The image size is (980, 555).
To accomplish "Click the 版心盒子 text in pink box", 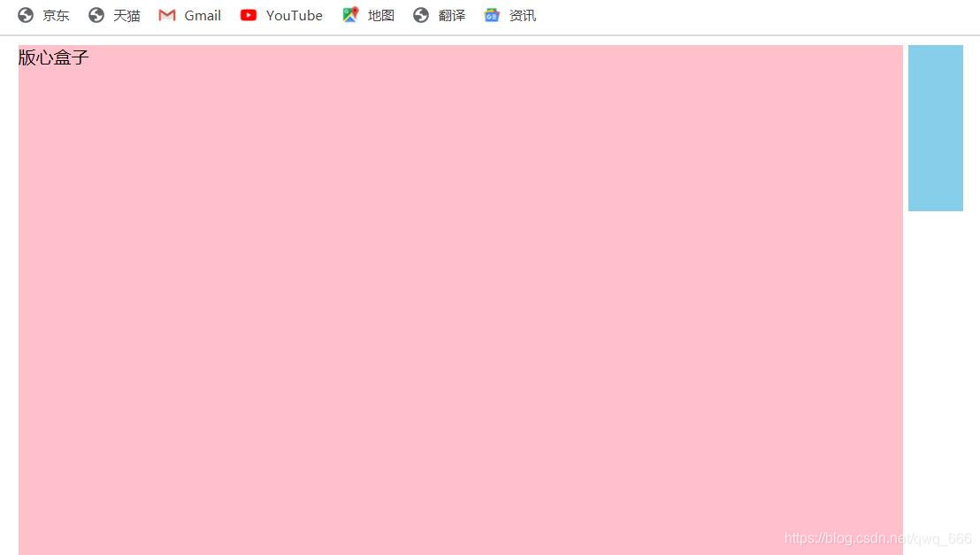I will (54, 57).
